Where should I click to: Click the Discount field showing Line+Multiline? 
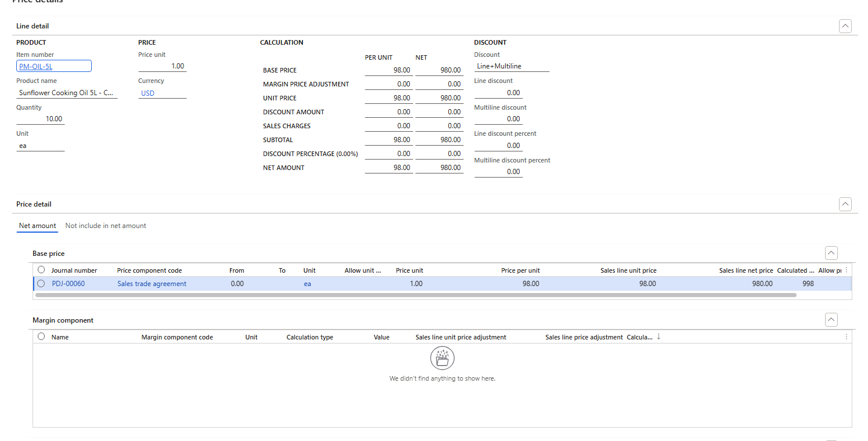point(512,66)
